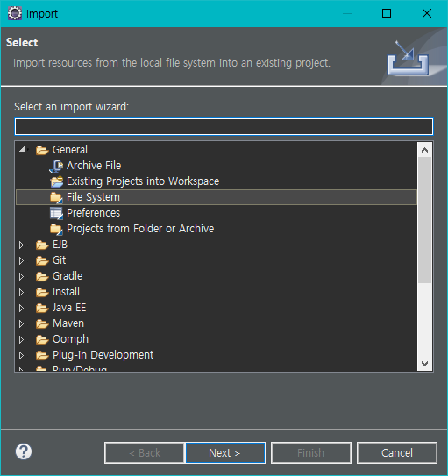
Task: Click the General folder icon
Action: click(x=42, y=150)
